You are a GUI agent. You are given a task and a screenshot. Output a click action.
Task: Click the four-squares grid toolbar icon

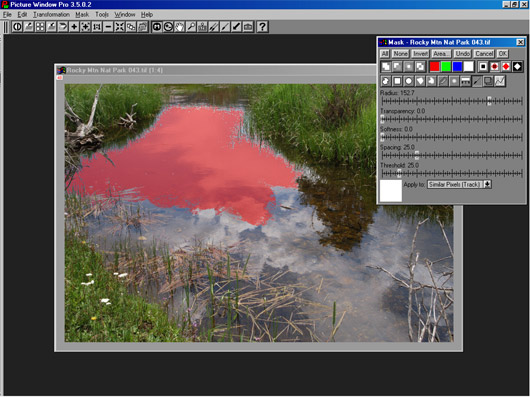pyautogui.click(x=40, y=27)
